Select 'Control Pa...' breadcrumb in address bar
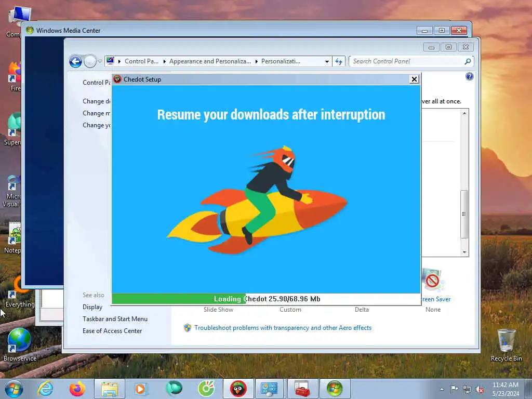532x399 pixels. (141, 61)
